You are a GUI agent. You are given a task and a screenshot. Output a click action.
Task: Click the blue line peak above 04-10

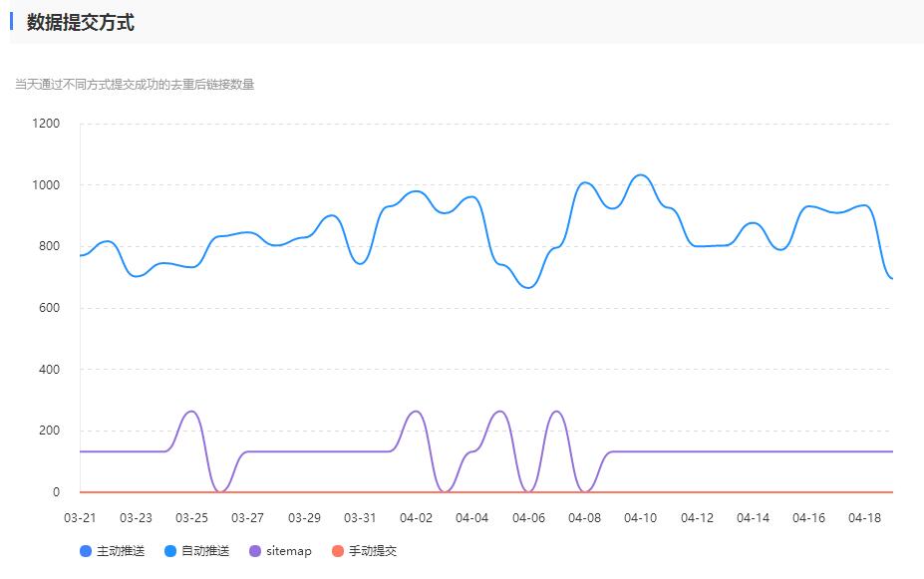(642, 175)
